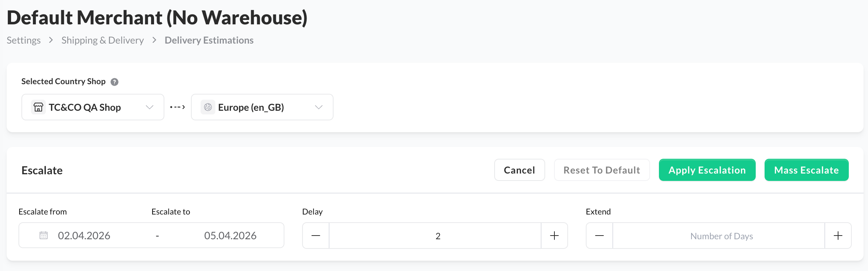Decrease the Delay value with minus
The image size is (868, 271).
click(316, 236)
